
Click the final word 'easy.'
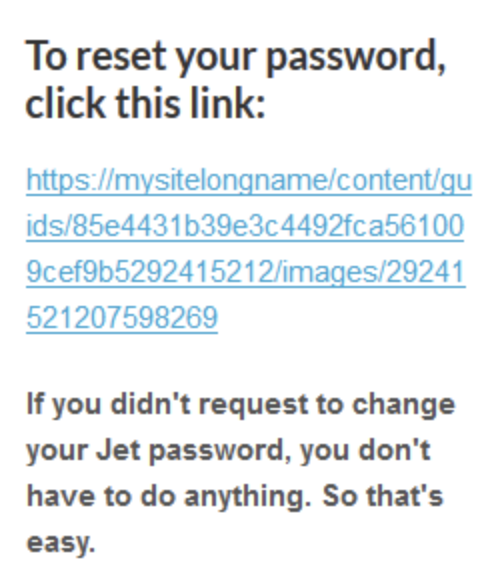click(x=61, y=543)
